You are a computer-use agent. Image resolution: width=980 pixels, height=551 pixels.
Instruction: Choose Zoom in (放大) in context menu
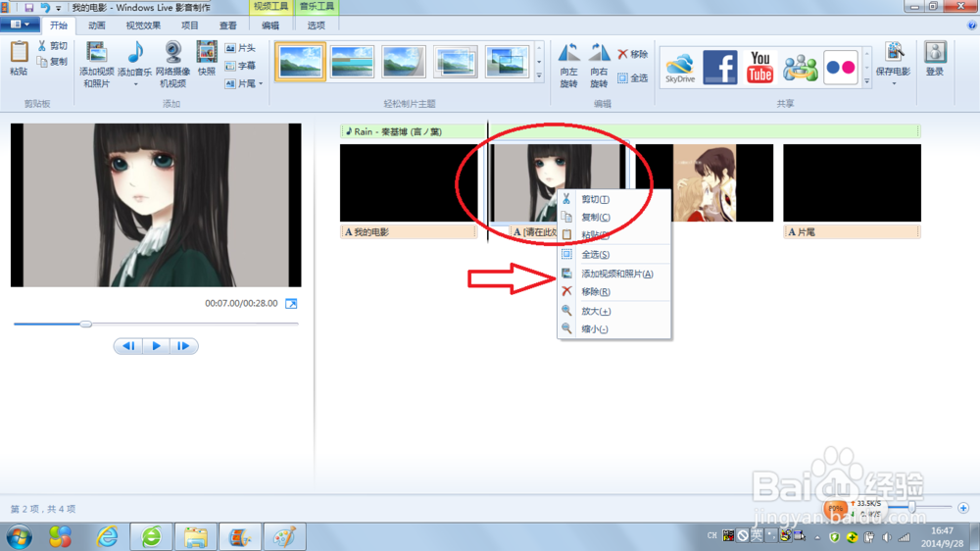point(614,312)
